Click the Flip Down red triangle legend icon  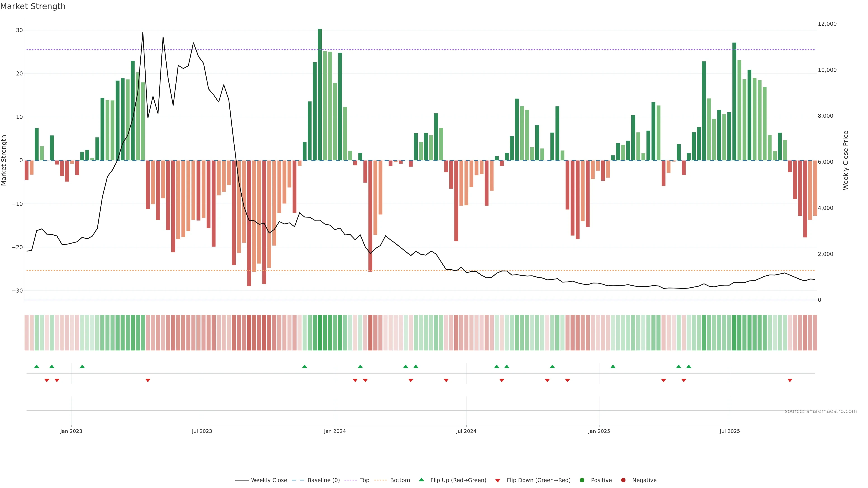pos(498,481)
